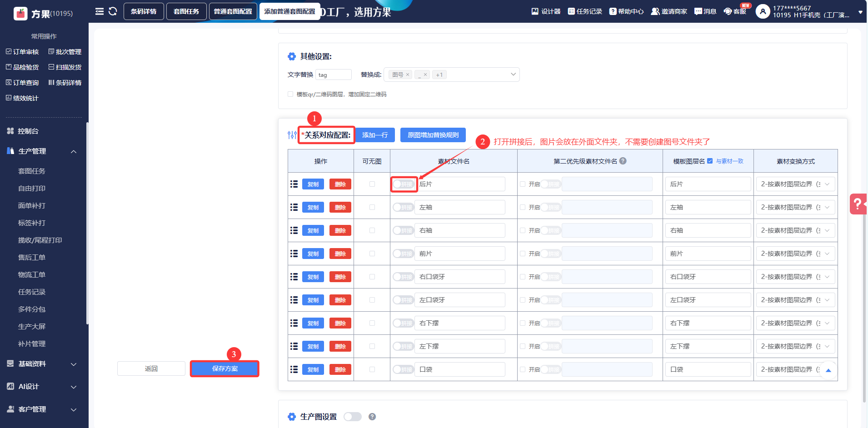Screen dimensions: 868x428
Task: Check 可无图 box for 前片 row
Action: pyautogui.click(x=372, y=254)
